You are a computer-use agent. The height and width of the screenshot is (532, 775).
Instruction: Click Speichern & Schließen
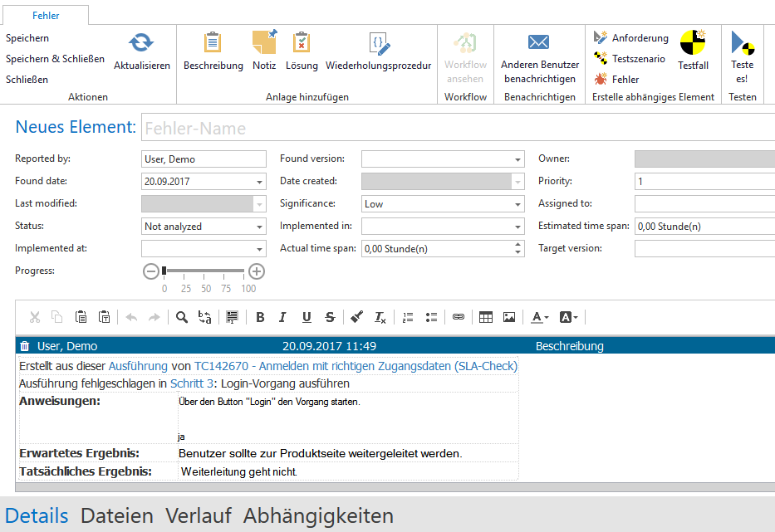55,59
